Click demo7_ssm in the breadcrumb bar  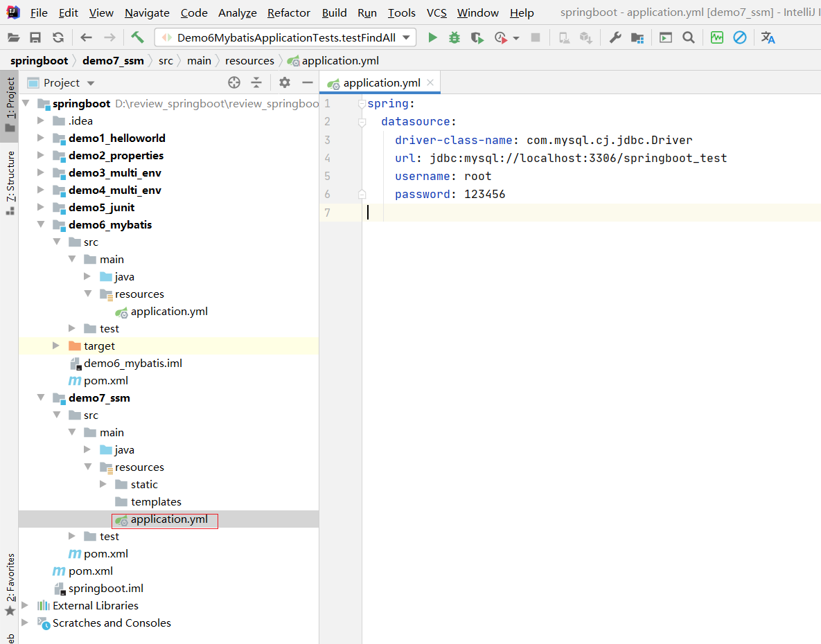click(113, 61)
